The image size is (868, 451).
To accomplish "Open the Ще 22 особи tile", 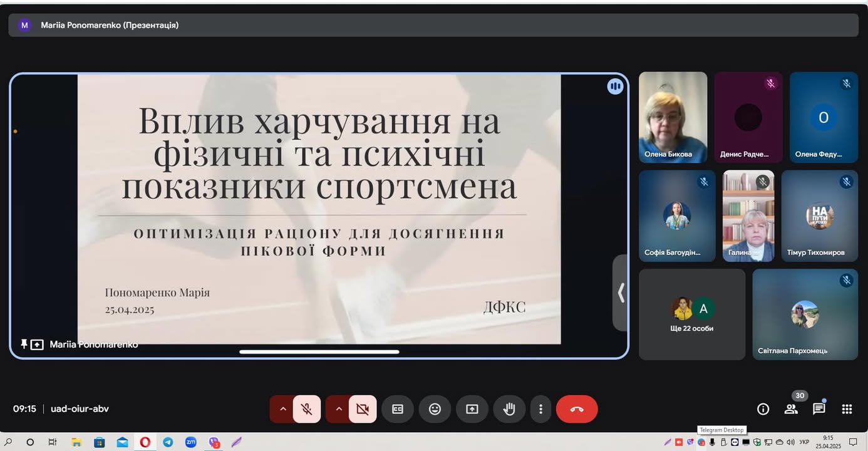I will click(692, 314).
